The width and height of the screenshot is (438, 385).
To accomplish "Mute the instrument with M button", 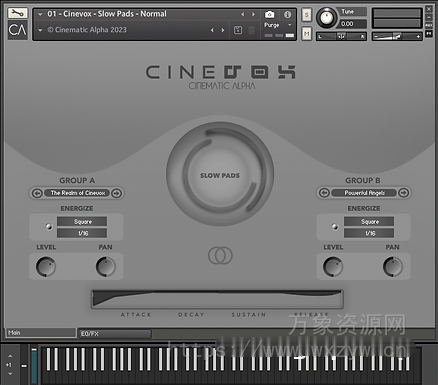I will 307,34.
